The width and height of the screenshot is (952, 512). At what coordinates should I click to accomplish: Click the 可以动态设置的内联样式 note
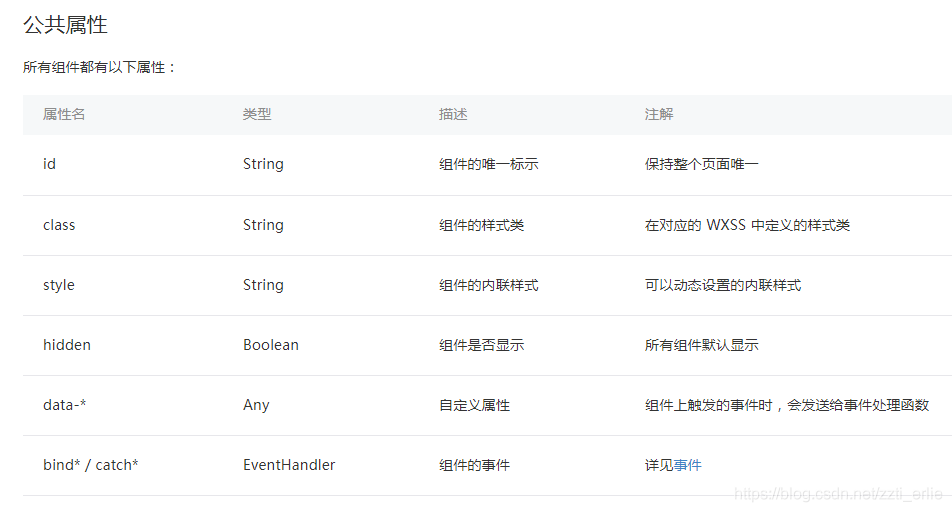point(722,285)
